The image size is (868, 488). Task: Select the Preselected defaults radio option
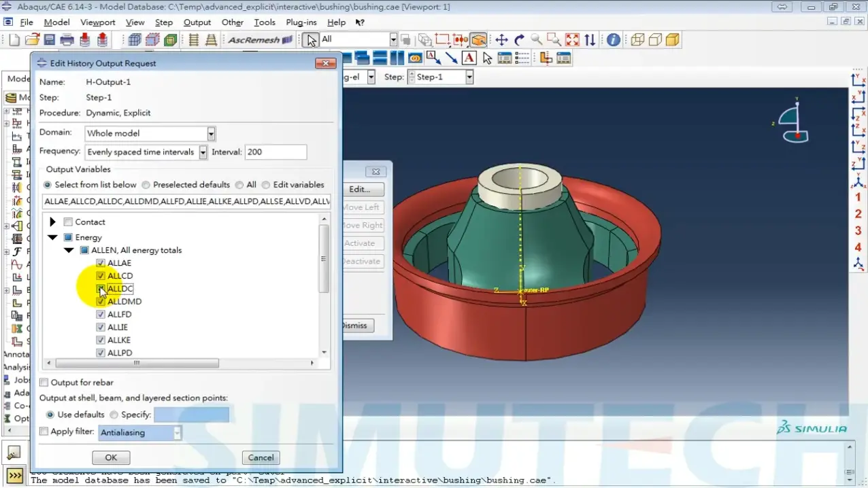coord(146,185)
